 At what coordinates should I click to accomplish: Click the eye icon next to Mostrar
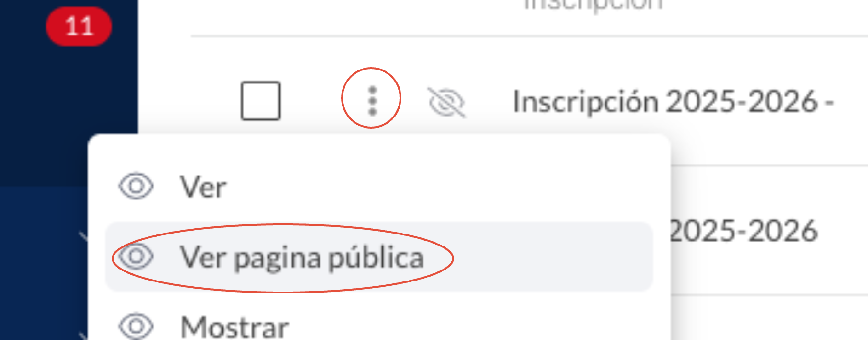pos(136,326)
